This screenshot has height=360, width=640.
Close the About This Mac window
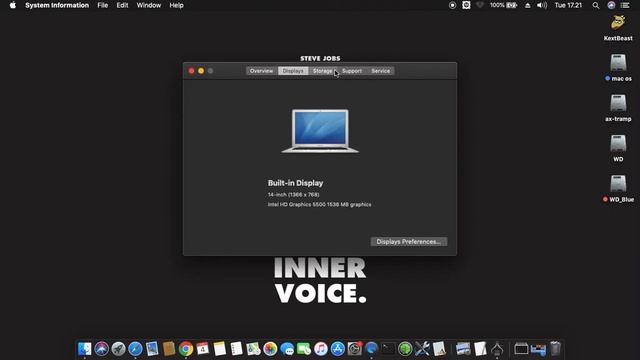click(191, 71)
